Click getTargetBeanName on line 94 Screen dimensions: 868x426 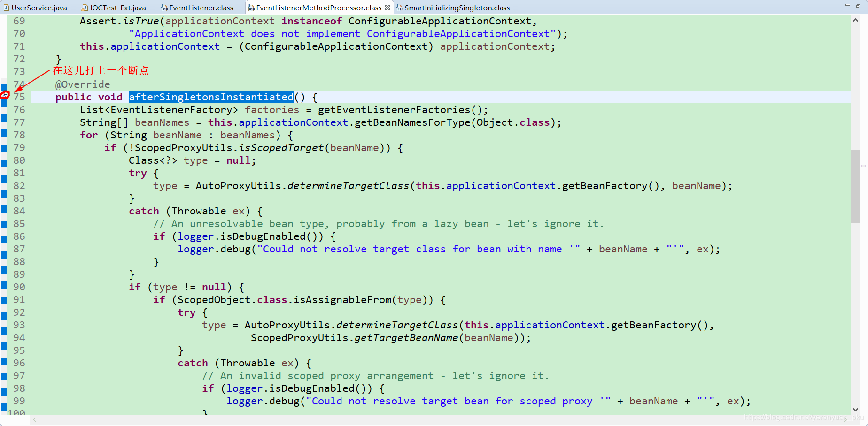[x=406, y=338]
